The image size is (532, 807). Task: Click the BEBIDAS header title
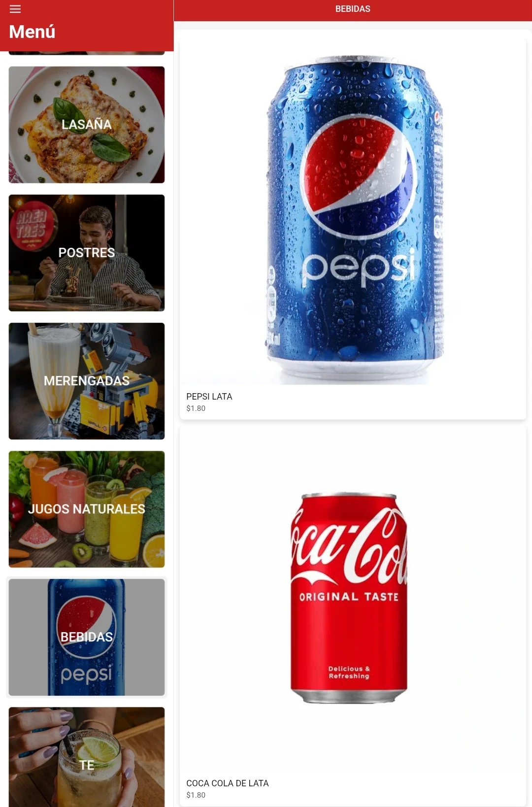pos(353,9)
